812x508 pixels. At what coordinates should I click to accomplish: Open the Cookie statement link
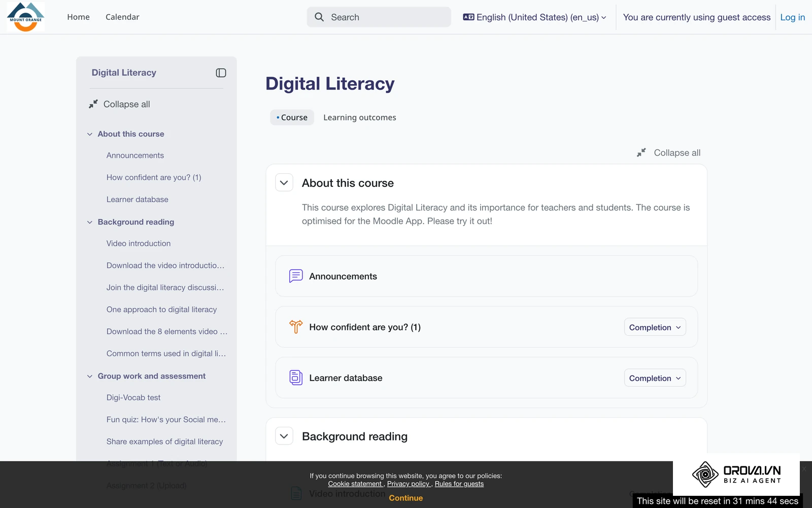[355, 484]
